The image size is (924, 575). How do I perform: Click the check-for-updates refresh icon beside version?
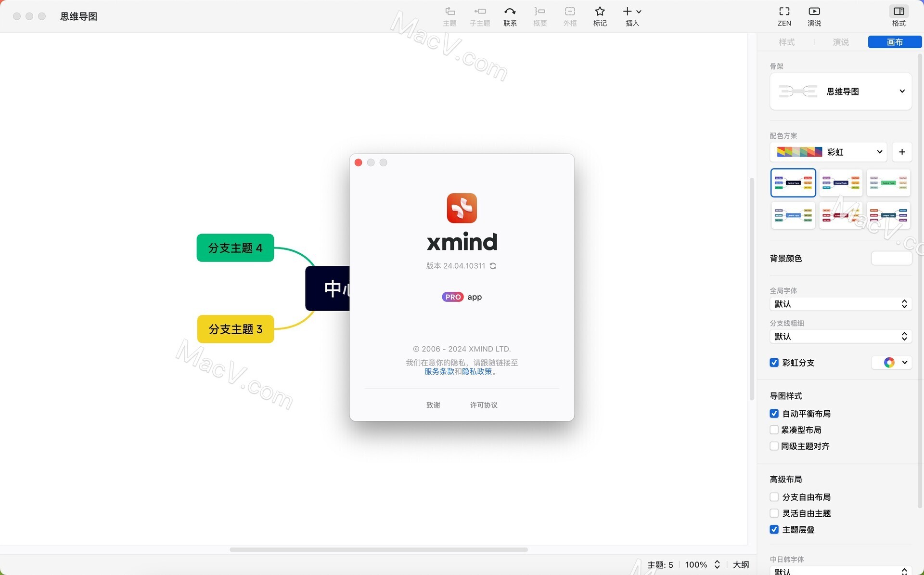(493, 266)
